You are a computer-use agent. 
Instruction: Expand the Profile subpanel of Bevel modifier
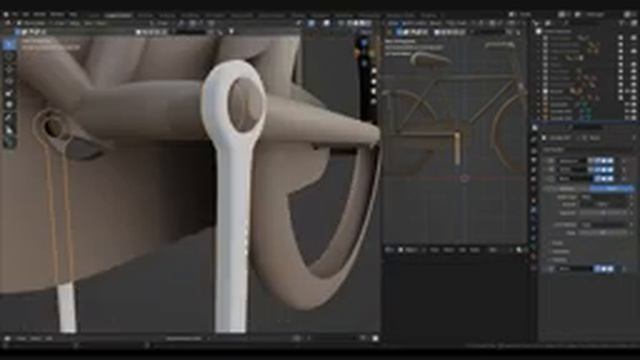(558, 243)
